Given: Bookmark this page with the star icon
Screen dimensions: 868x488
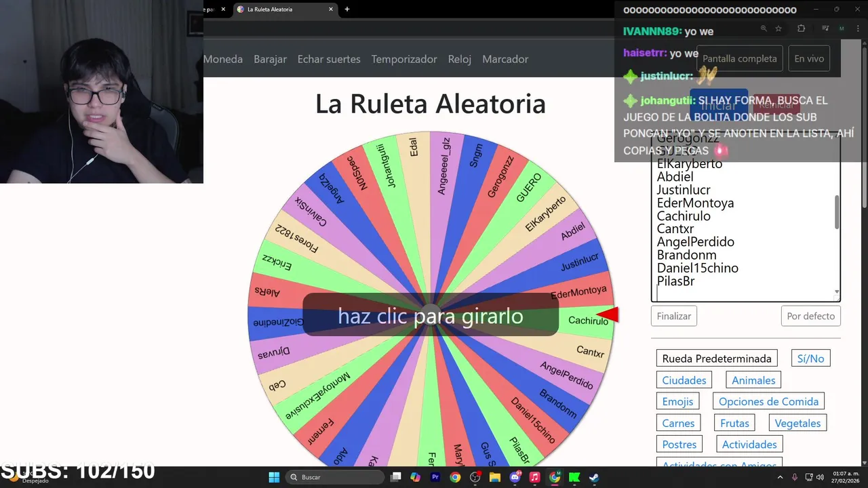Looking at the screenshot, I should [x=778, y=28].
